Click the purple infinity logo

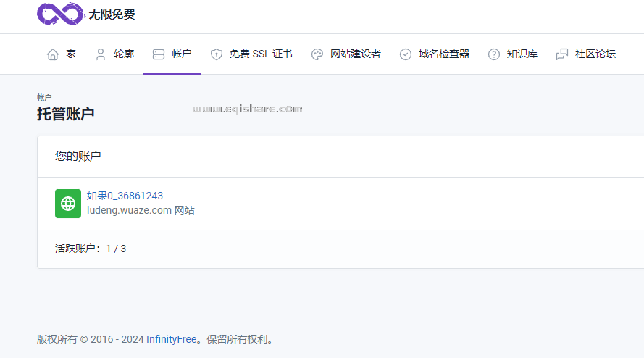point(60,14)
